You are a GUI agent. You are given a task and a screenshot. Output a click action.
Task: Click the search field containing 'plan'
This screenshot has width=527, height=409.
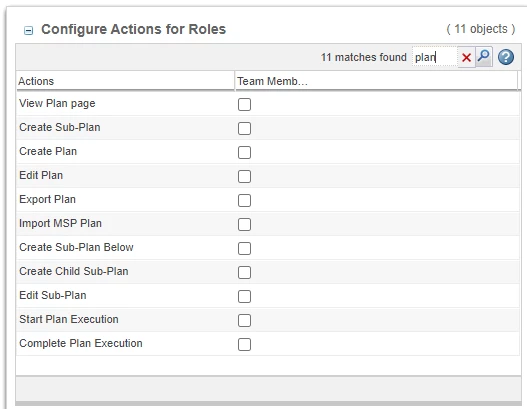pyautogui.click(x=434, y=57)
